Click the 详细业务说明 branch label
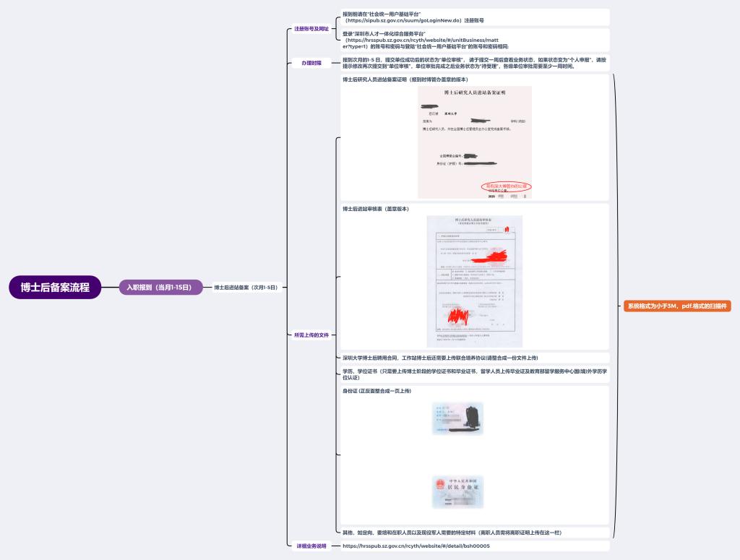The width and height of the screenshot is (740, 560). click(311, 546)
